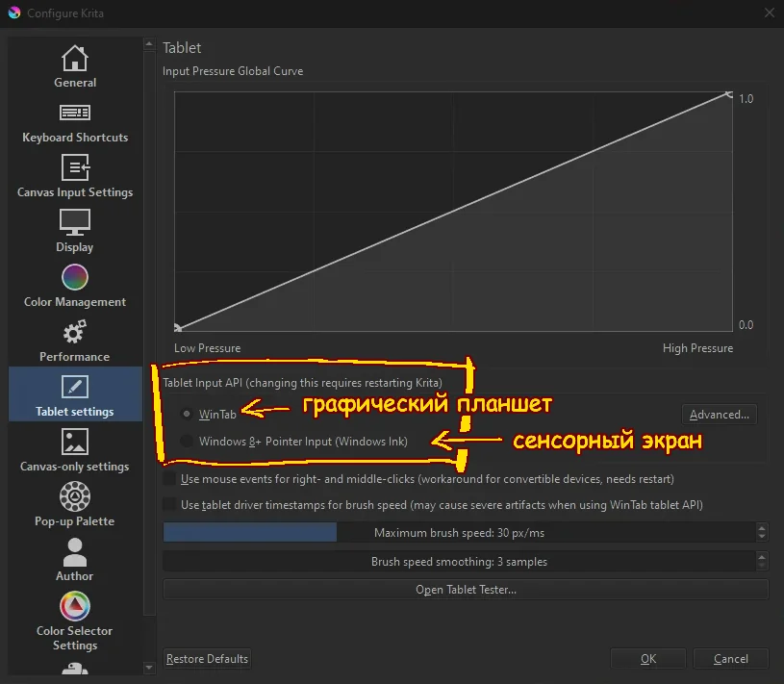Screen dimensions: 784x684
Task: Click the Tablet Input API label
Action: [302, 383]
